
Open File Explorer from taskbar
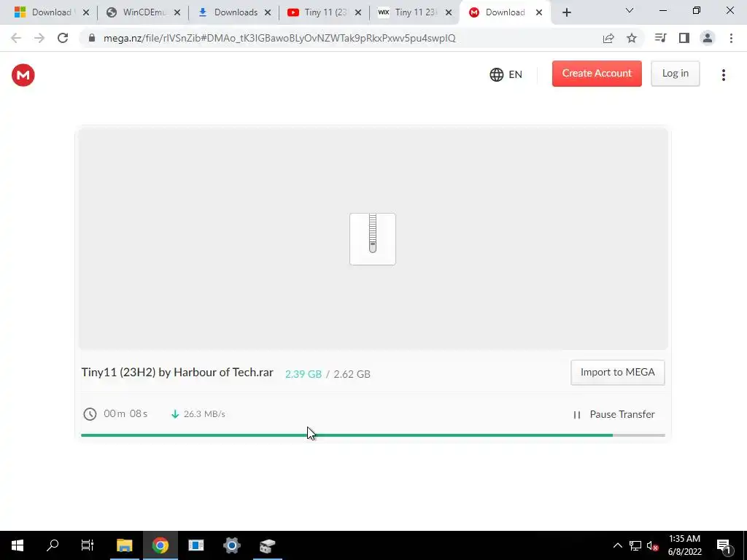tap(124, 545)
